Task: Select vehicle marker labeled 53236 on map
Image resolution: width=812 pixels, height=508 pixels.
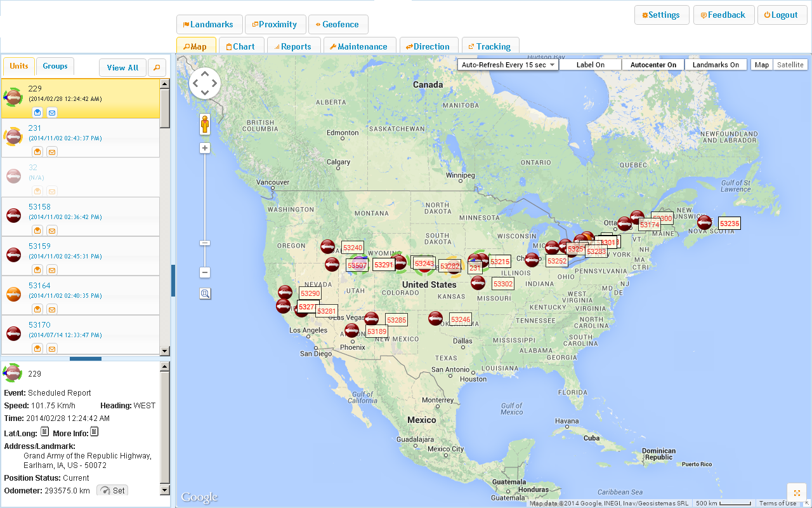Action: click(704, 222)
